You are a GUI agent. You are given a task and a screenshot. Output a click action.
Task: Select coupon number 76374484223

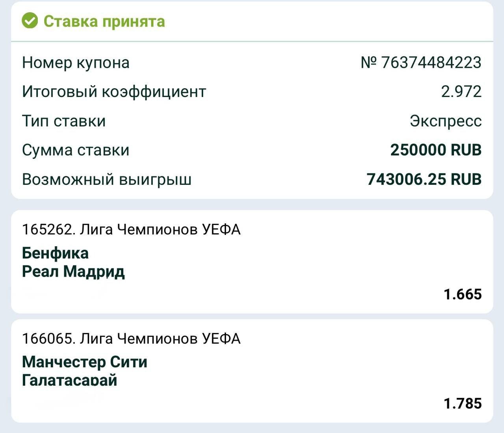421,63
